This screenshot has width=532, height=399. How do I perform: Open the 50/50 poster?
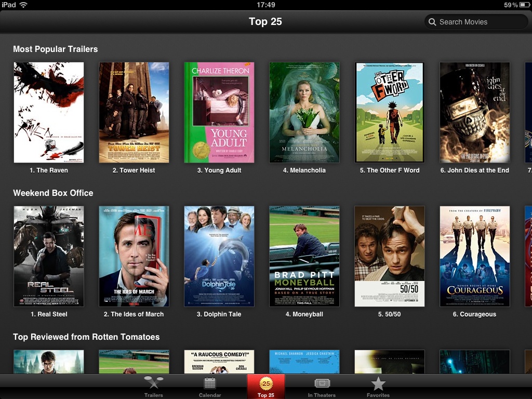(x=390, y=256)
